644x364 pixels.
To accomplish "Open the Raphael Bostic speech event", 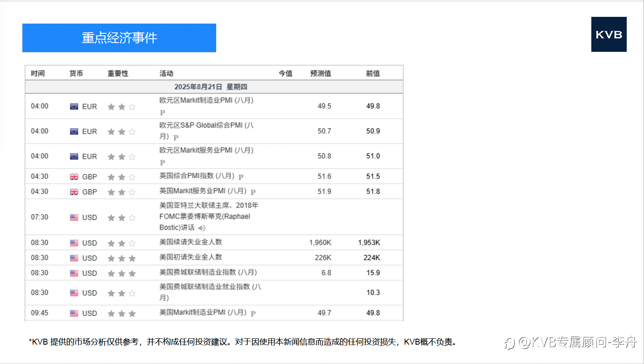I will pos(209,217).
